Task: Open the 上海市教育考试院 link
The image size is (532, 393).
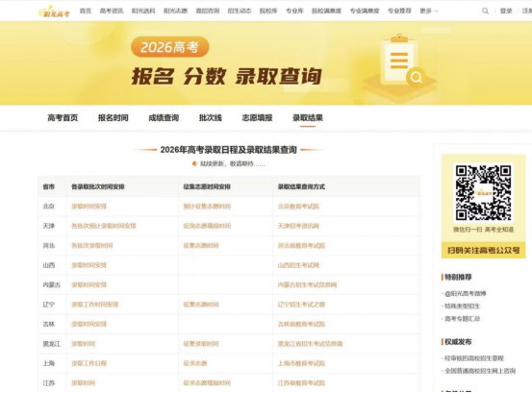Action: 301,363
